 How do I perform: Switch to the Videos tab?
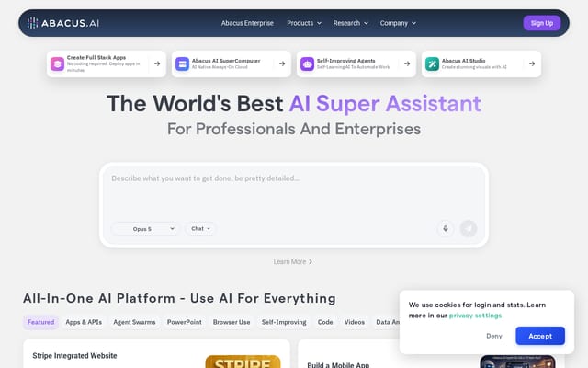point(355,322)
